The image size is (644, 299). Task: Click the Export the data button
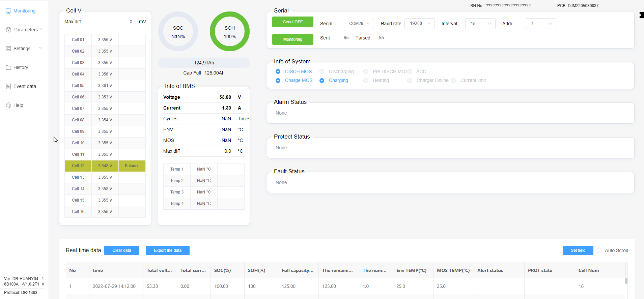coord(168,250)
